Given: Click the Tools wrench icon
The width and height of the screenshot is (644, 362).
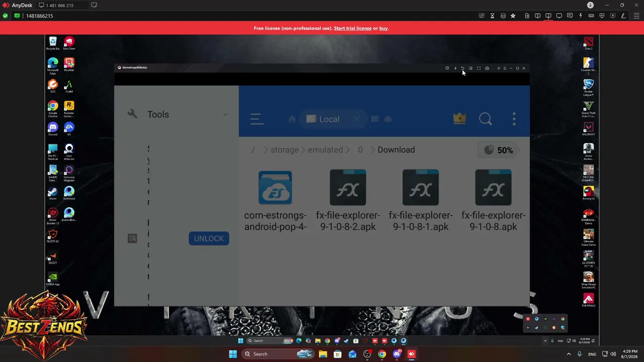Looking at the screenshot, I should 132,114.
